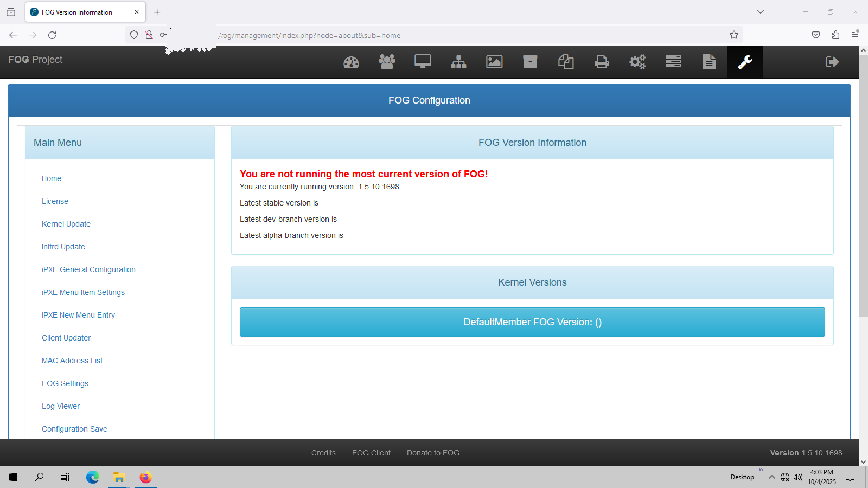
Task: Click the URL address bar
Action: 461,35
